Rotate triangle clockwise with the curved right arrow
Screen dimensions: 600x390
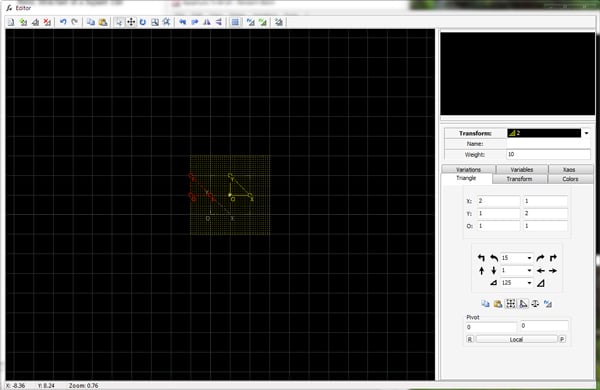coord(540,258)
